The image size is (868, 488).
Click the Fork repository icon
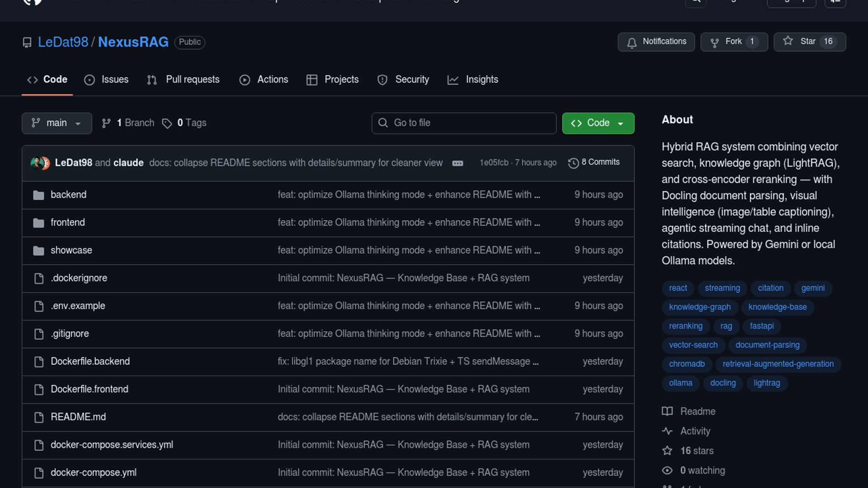pyautogui.click(x=714, y=42)
